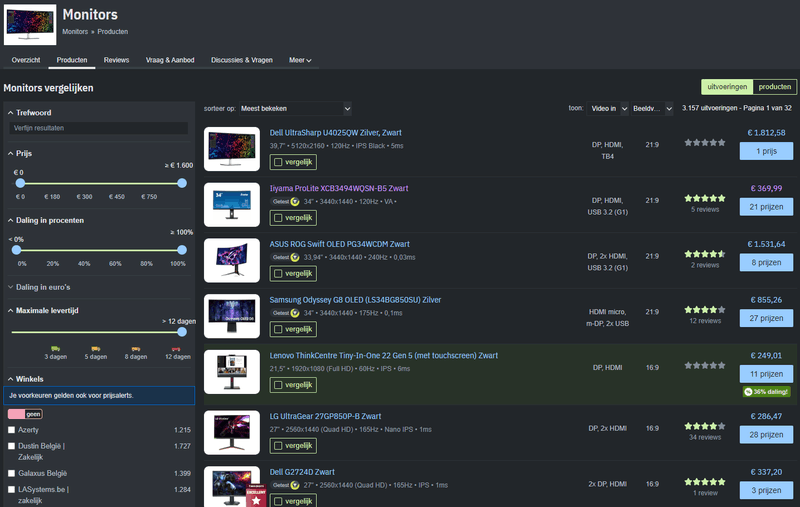Check vergelijk for Samsung Odyssey G8 OLED

(293, 329)
